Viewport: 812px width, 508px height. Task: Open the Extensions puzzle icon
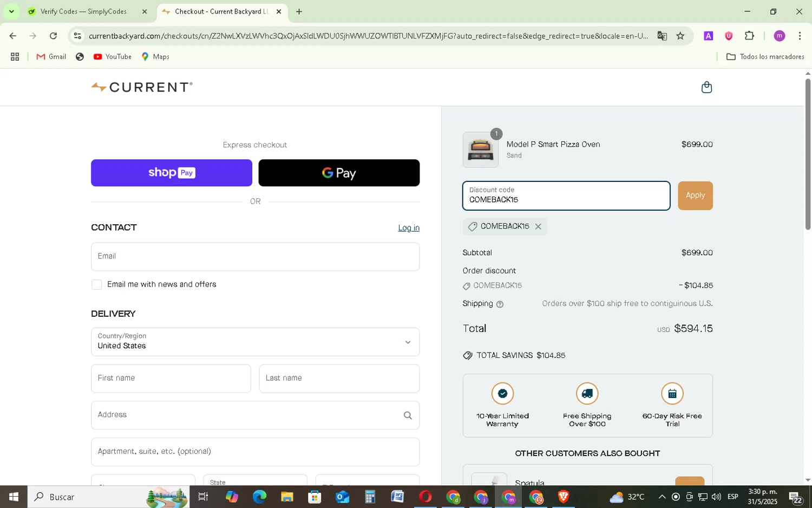pos(749,36)
